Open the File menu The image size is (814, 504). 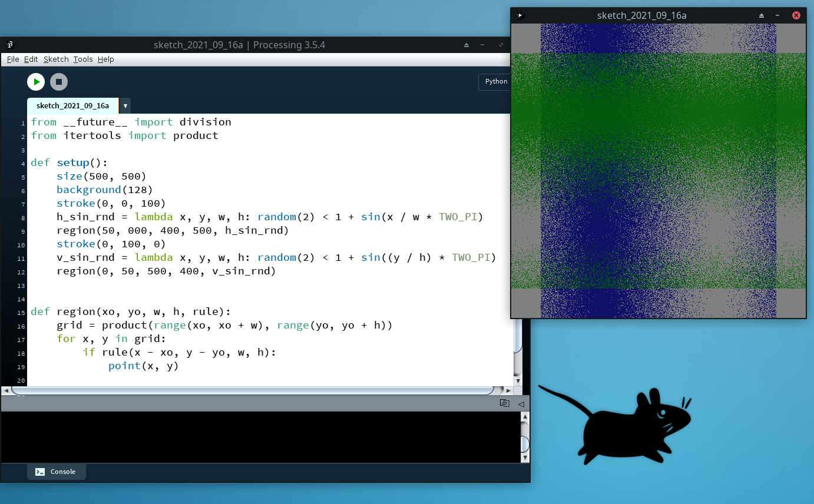point(13,59)
